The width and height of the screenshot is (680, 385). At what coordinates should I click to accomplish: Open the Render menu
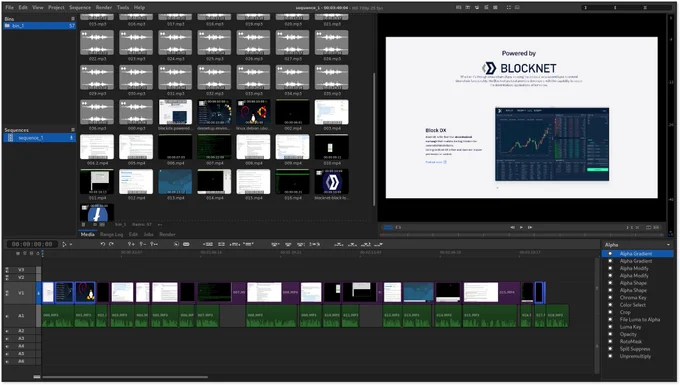[x=104, y=7]
